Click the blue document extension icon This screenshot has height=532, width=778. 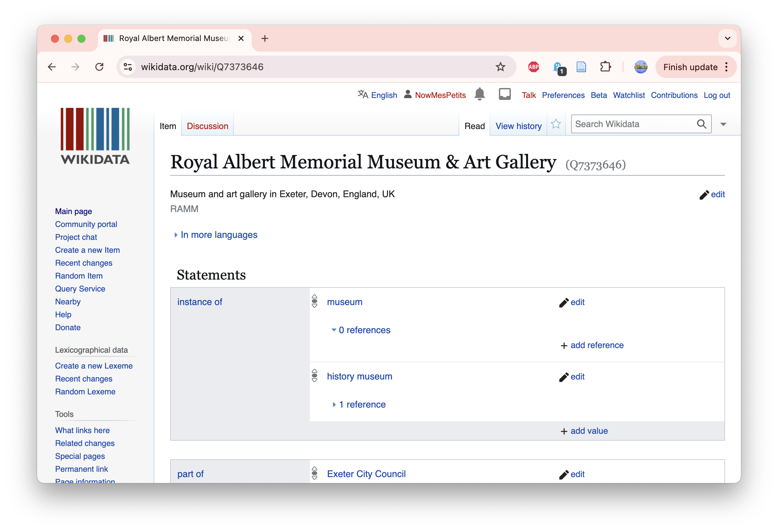click(x=581, y=67)
